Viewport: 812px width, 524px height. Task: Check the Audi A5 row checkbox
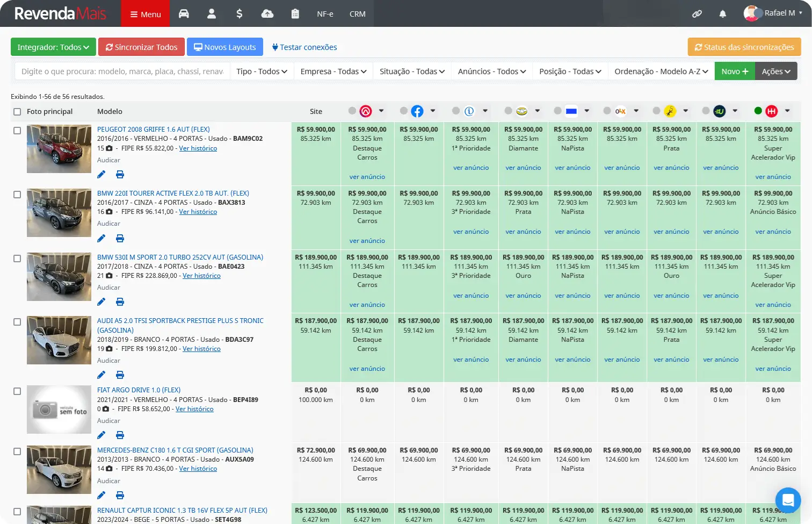pyautogui.click(x=17, y=322)
